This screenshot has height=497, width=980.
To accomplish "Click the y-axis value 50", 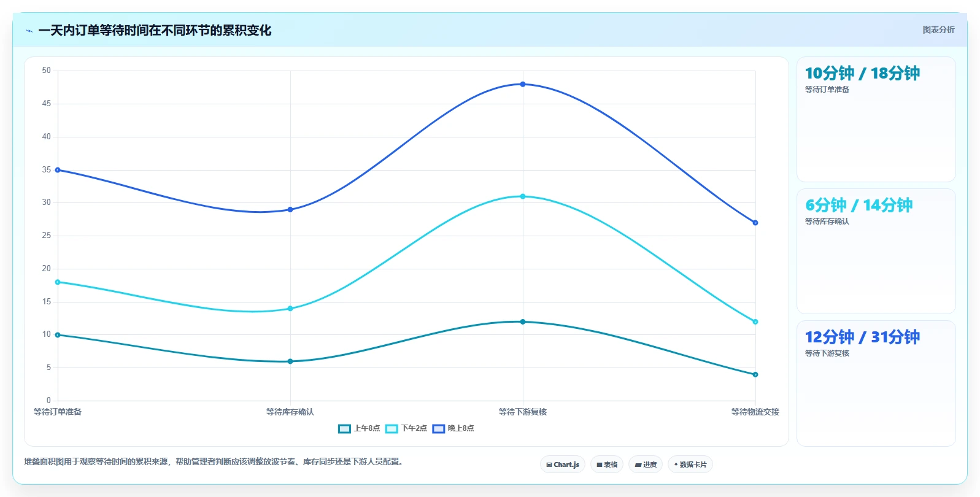I will click(47, 71).
